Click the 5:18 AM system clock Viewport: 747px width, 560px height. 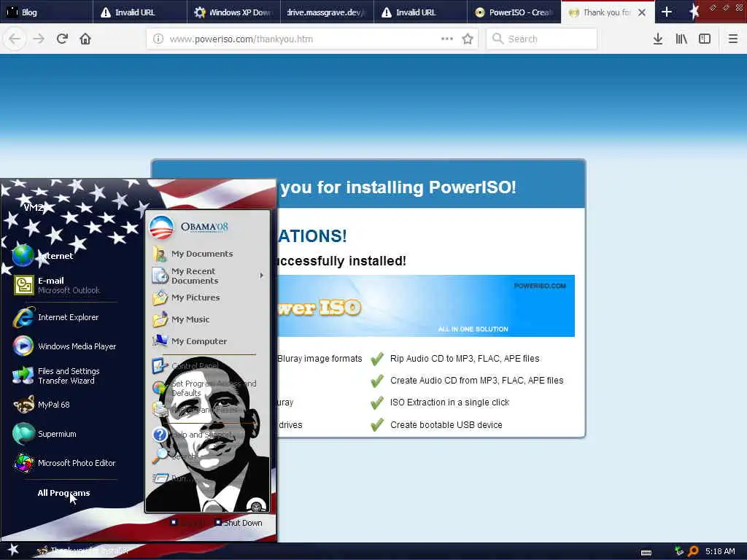[720, 551]
